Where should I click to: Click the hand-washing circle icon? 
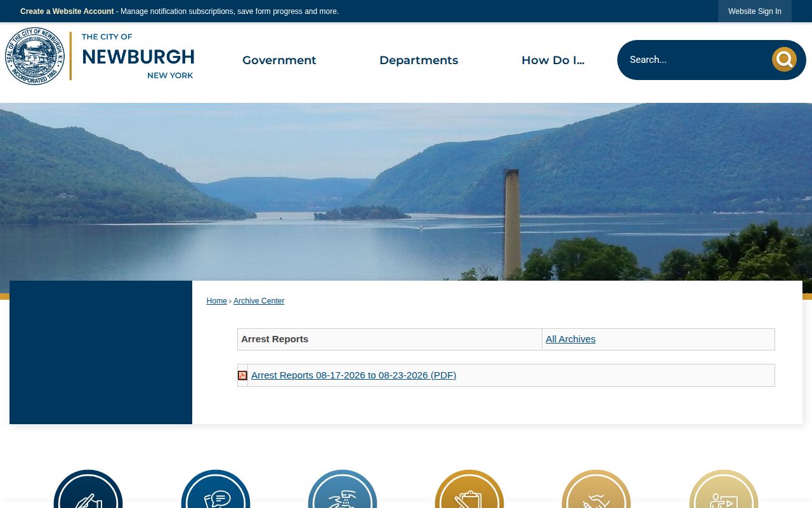pyautogui.click(x=343, y=489)
